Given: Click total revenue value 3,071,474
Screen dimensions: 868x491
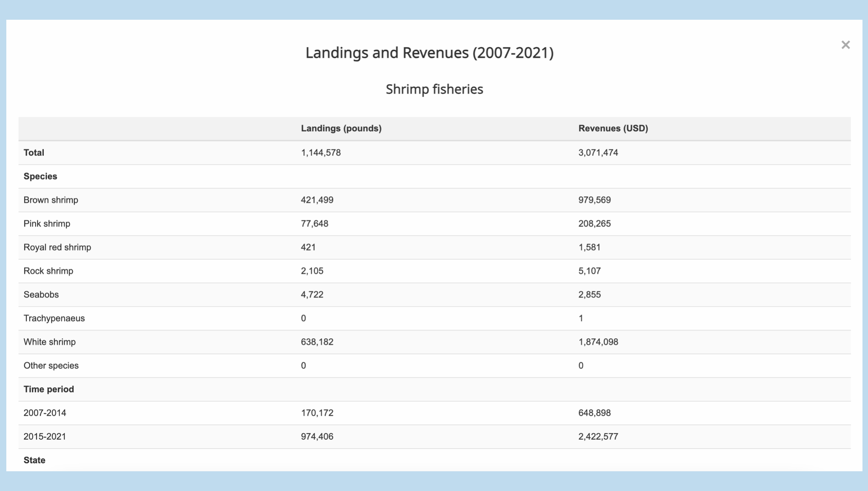Looking at the screenshot, I should [598, 153].
